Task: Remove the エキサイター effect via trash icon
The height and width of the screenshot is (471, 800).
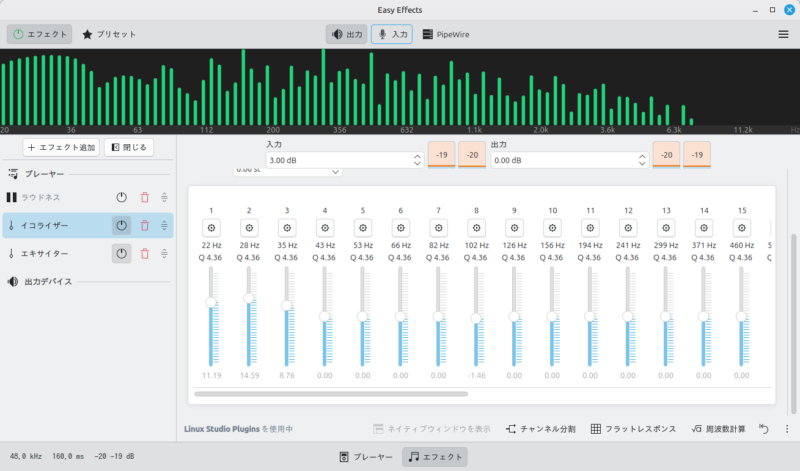Action: (144, 254)
